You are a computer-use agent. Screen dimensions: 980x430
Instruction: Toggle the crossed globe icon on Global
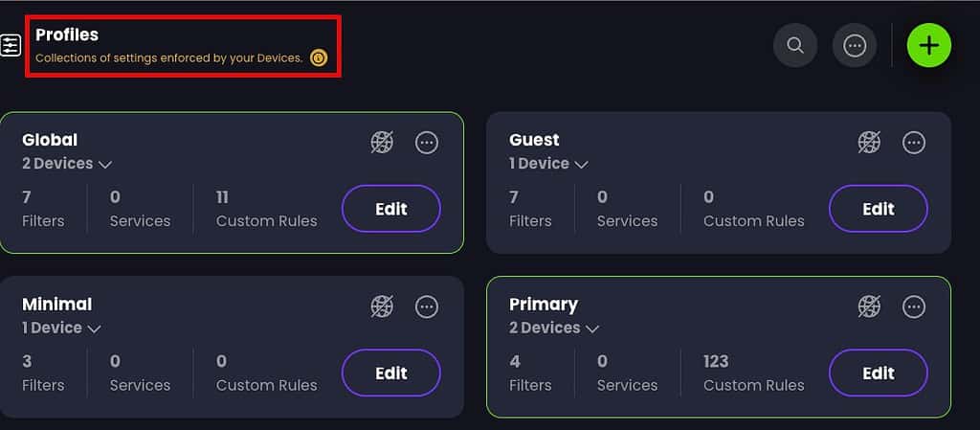click(x=382, y=143)
